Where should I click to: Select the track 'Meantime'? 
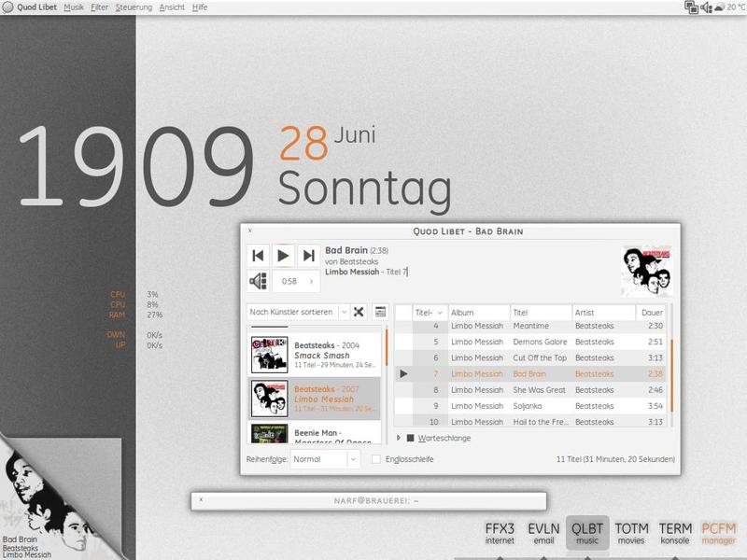coord(530,326)
